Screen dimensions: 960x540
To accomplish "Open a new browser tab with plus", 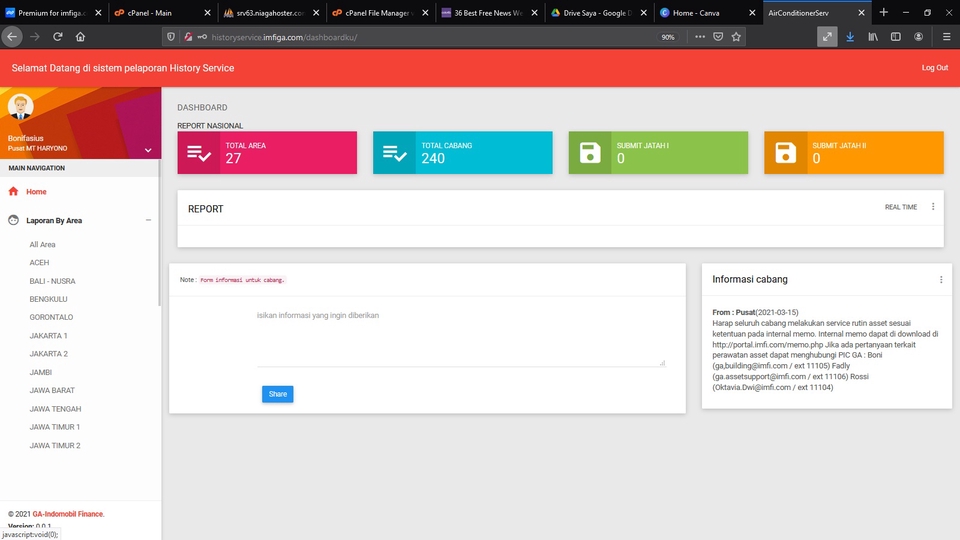I will click(883, 12).
